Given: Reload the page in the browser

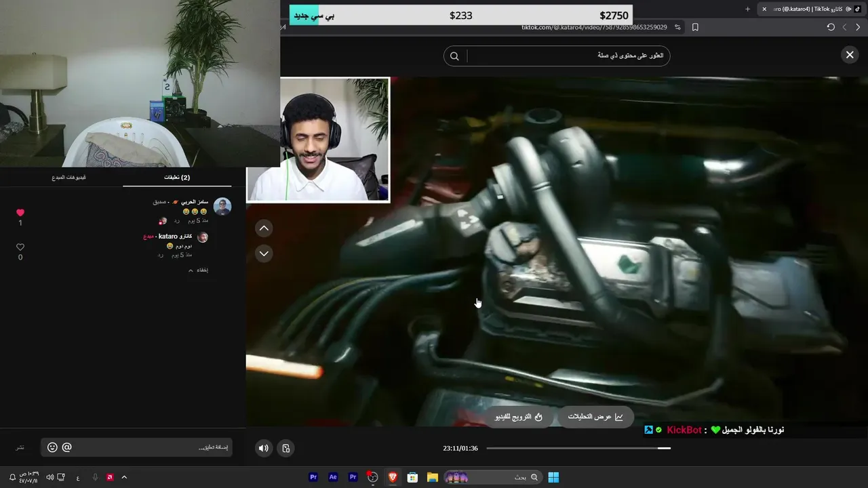Looking at the screenshot, I should (831, 27).
